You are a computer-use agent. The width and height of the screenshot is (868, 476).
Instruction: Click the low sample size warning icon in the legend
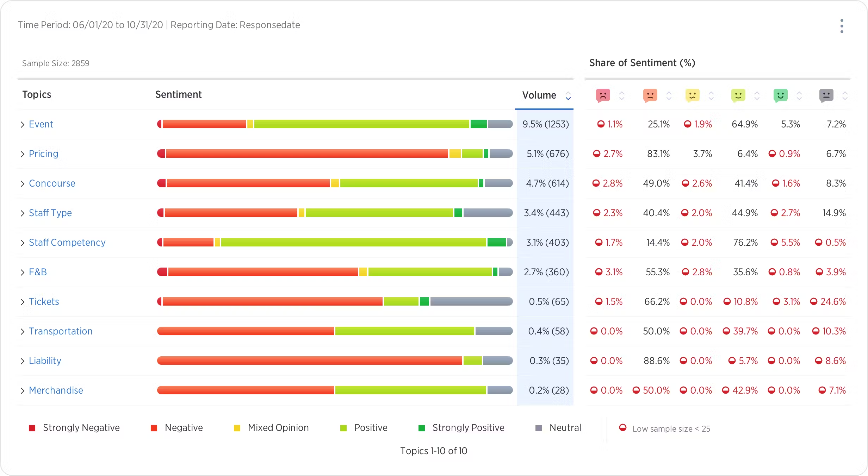(x=623, y=428)
